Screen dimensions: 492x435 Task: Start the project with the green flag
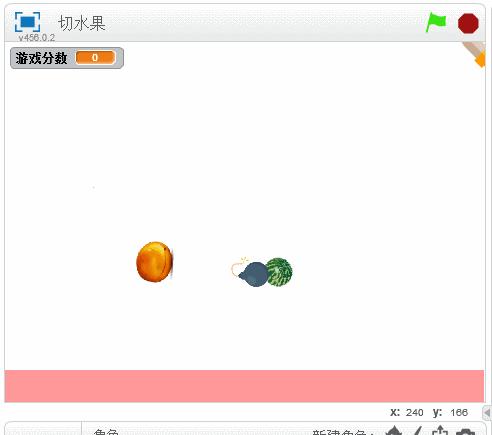tap(436, 23)
